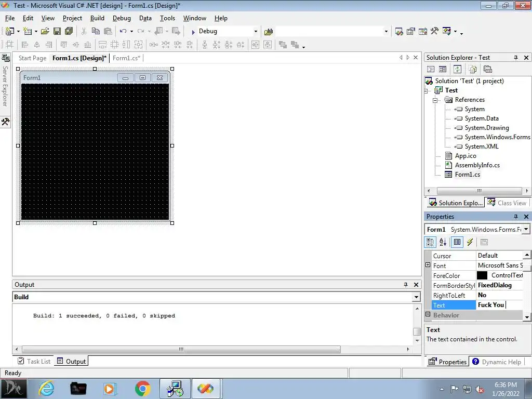532x399 pixels.
Task: Click the ForeColor black color swatch
Action: pos(482,275)
